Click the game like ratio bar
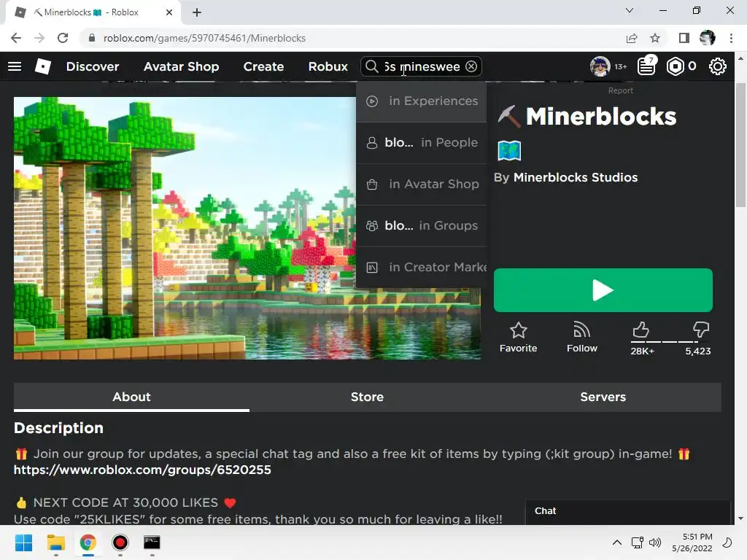The width and height of the screenshot is (747, 560). coord(671,342)
